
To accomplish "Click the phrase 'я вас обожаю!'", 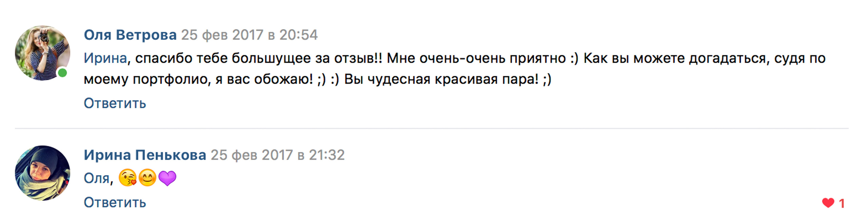I will pyautogui.click(x=264, y=79).
